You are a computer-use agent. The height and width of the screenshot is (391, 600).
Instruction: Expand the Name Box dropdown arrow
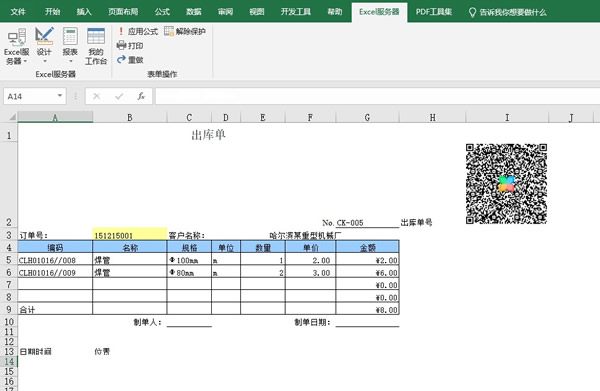(x=60, y=96)
